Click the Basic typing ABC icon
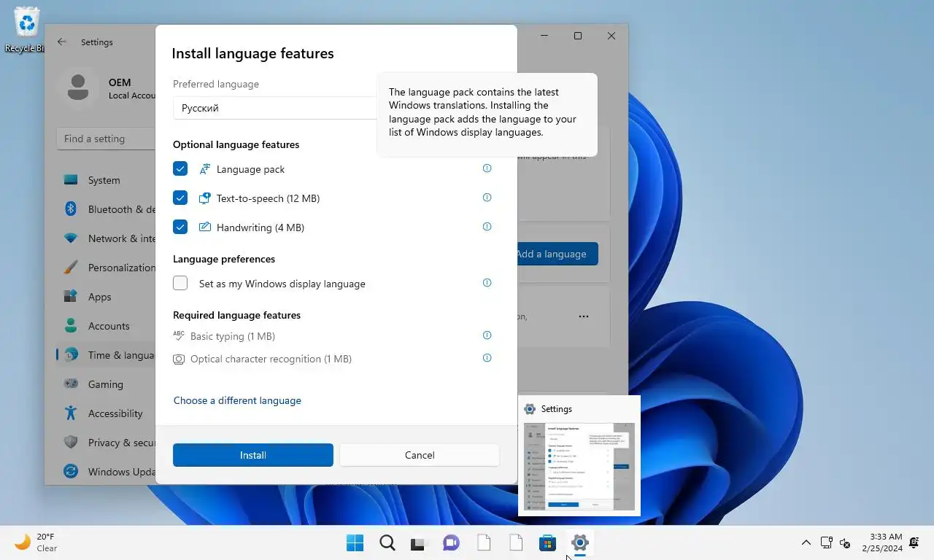 [179, 335]
